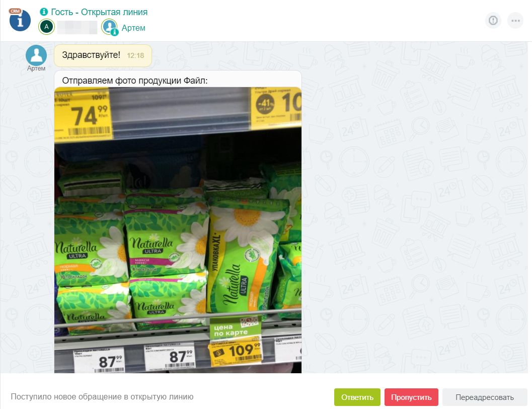Click the green "Ответить" button
Image resolution: width=532 pixels, height=409 pixels.
[x=357, y=397]
